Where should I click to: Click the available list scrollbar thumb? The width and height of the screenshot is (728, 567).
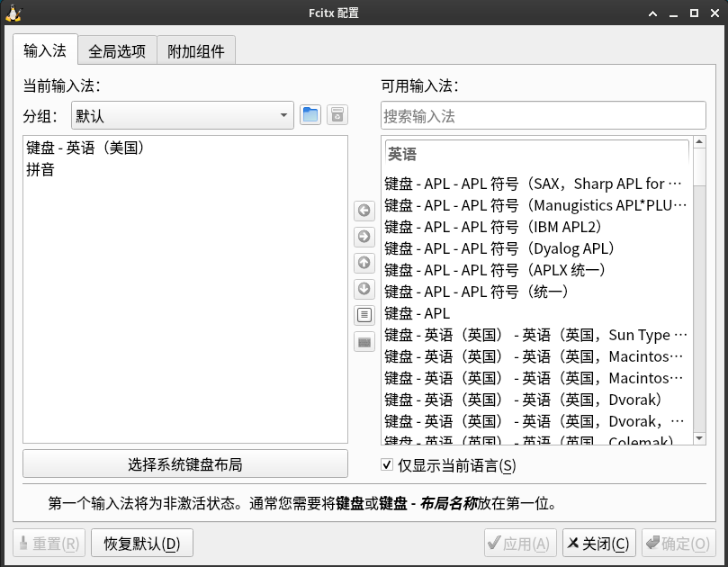click(x=700, y=167)
